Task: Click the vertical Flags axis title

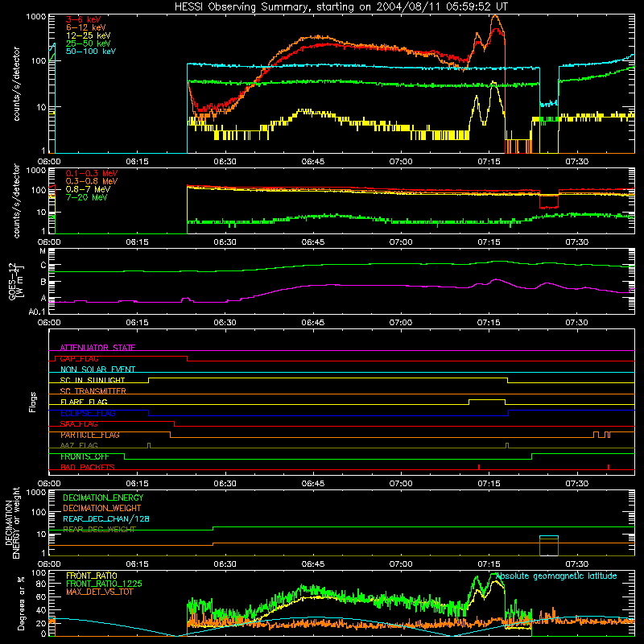Action: (x=33, y=402)
